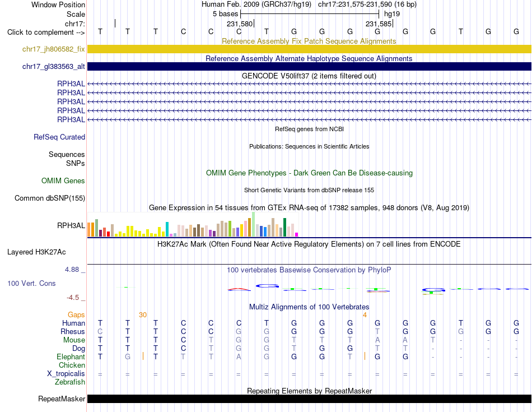Click the Human Feb. 2009 (GRCh37/hg19) assembly text

coord(256,4)
